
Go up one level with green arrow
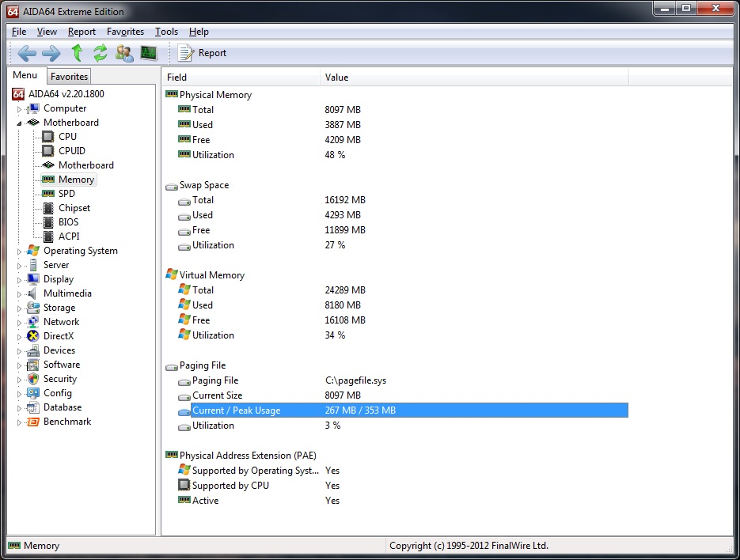pos(77,53)
